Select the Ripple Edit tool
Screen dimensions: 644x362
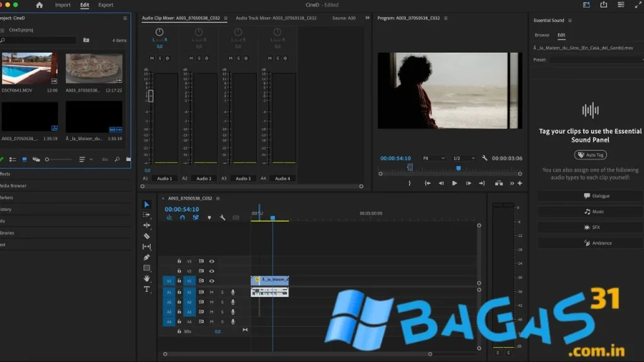point(147,226)
